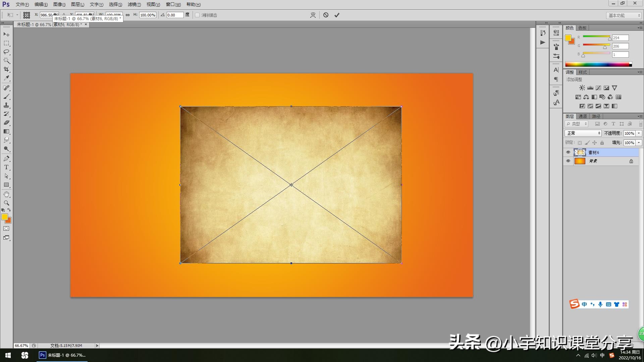644x362 pixels.
Task: Expand the 不透明度 opacity dropdown arrow
Action: (639, 133)
